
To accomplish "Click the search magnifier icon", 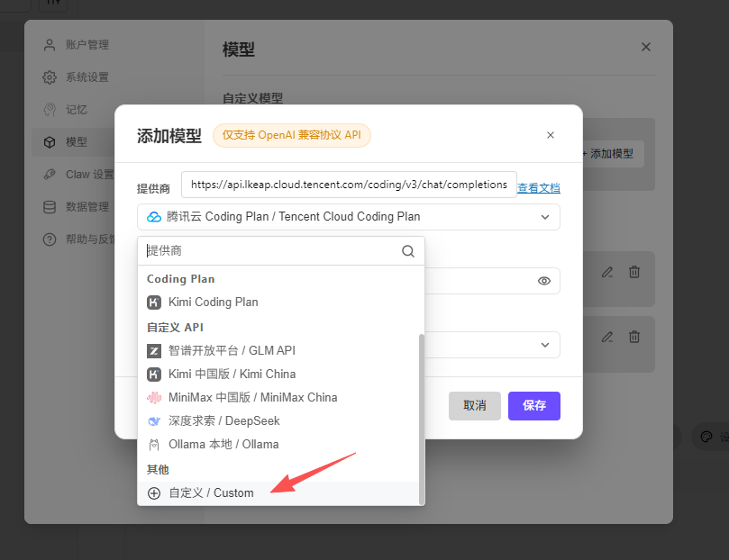I will click(407, 251).
